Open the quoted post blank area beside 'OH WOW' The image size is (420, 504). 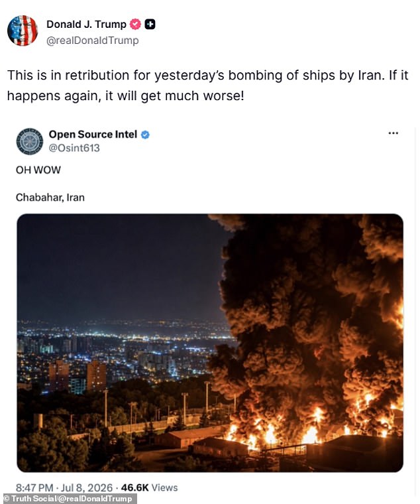click(x=225, y=170)
